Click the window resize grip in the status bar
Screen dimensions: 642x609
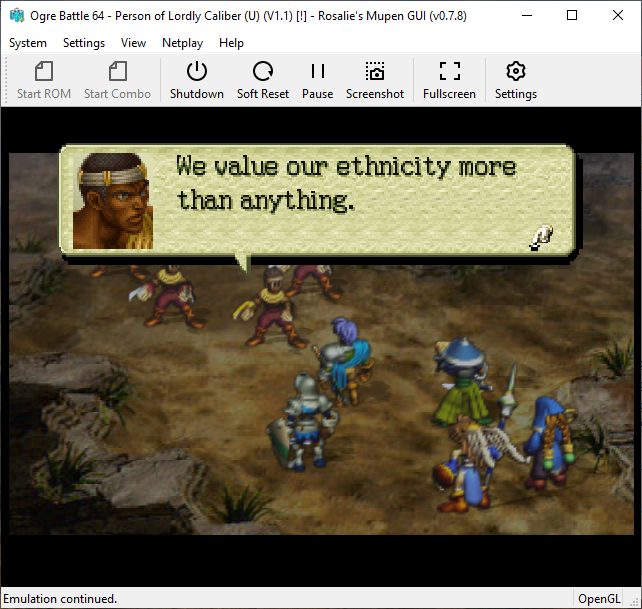[x=635, y=602]
